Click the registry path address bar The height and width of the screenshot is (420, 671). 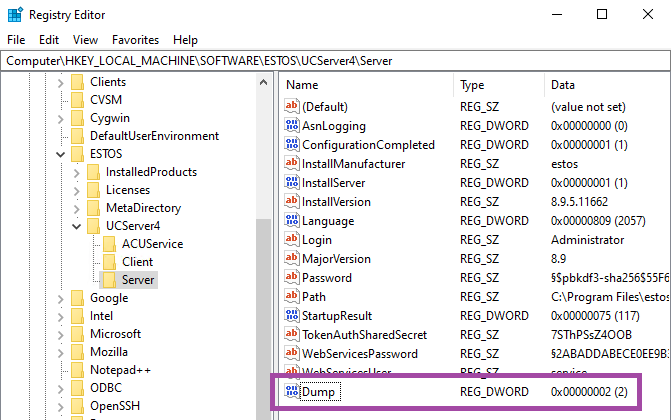[x=335, y=61]
